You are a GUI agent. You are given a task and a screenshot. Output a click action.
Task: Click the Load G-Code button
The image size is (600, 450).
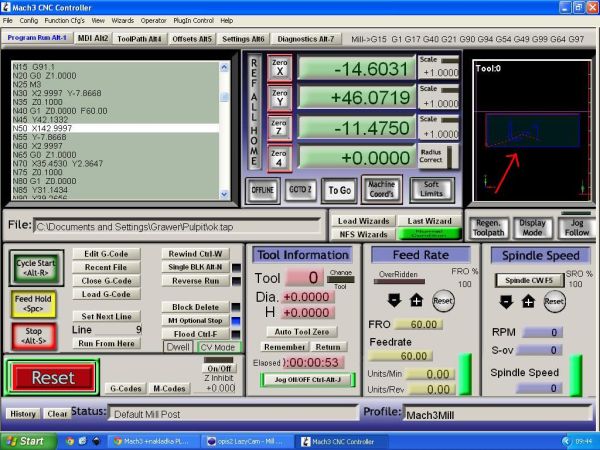point(106,294)
